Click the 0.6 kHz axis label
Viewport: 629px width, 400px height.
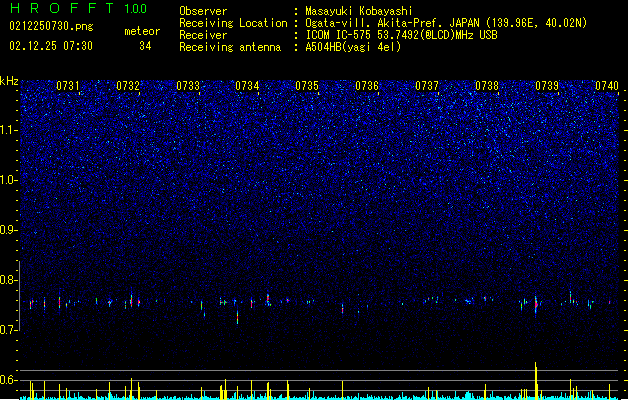tap(9, 380)
